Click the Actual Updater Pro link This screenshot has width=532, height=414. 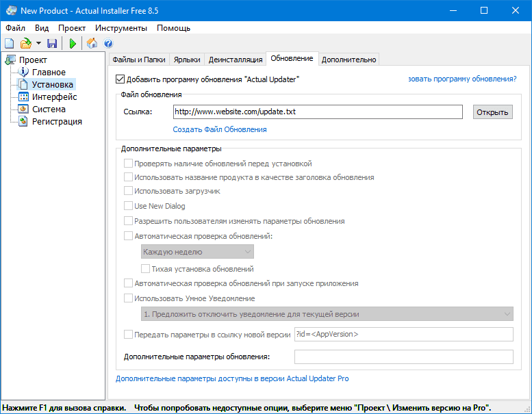232,378
